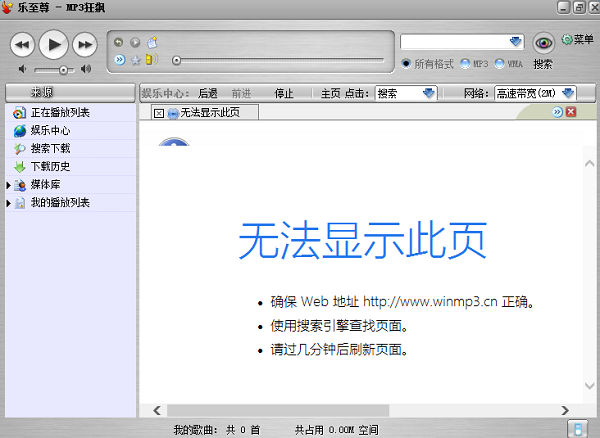Image resolution: width=600 pixels, height=438 pixels.
Task: Click the 后退 navigation button
Action: 208,94
